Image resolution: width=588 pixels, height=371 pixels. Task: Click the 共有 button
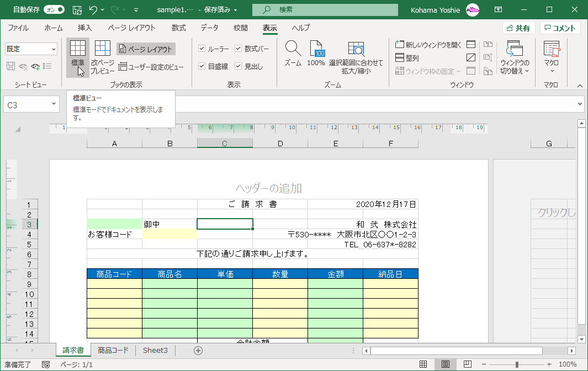[518, 28]
